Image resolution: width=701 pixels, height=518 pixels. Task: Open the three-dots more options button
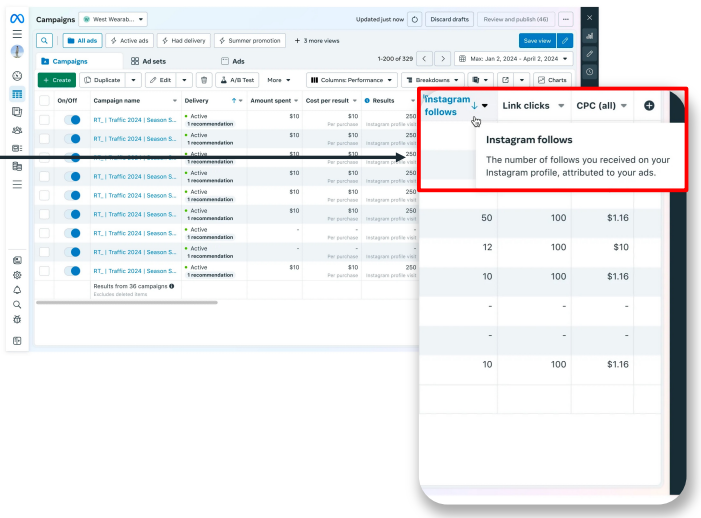point(566,20)
